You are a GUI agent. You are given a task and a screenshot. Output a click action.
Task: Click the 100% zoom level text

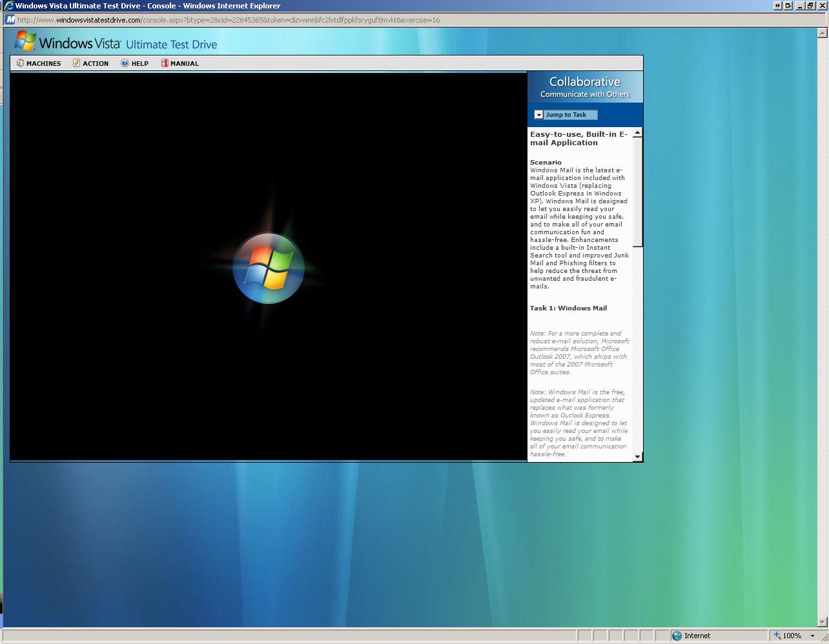click(x=792, y=636)
